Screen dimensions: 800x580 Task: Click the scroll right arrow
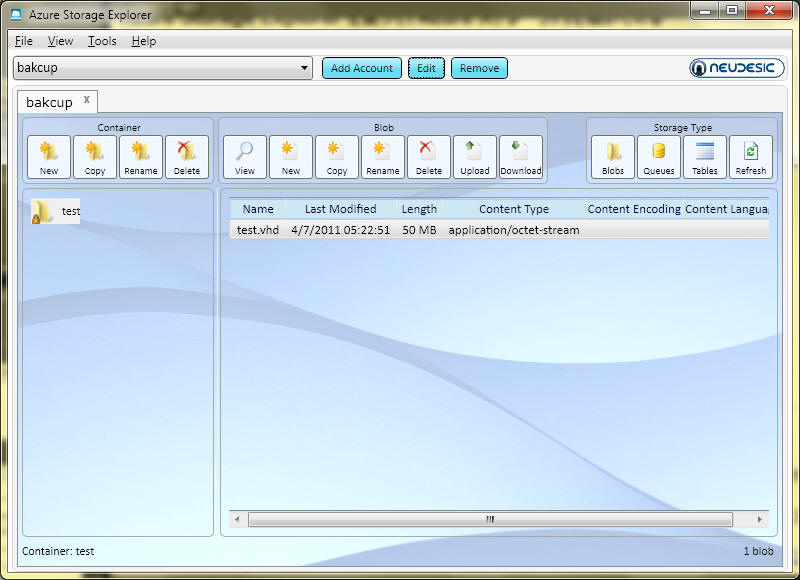[760, 519]
